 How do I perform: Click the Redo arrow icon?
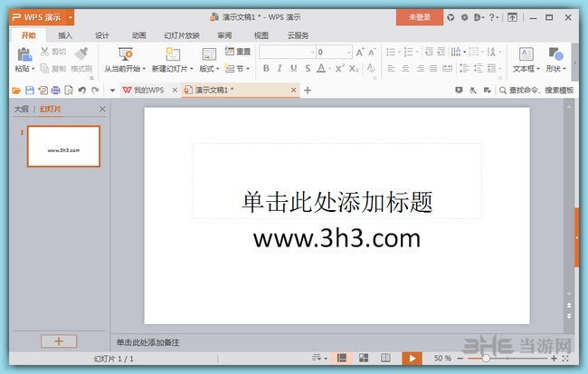(95, 91)
